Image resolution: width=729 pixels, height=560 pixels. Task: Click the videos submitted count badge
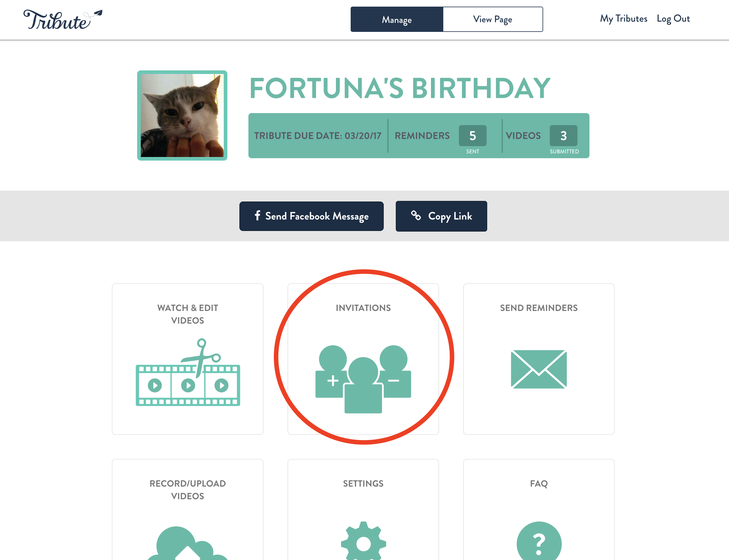(563, 136)
